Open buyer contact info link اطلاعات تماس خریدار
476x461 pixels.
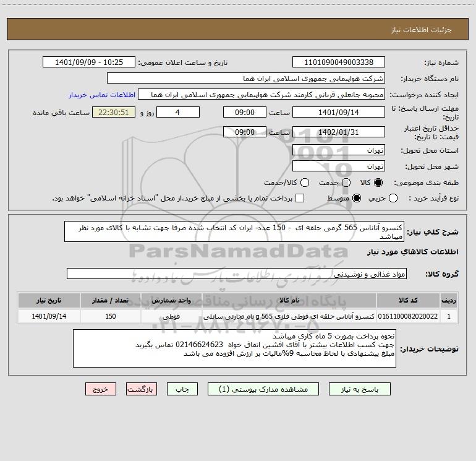pos(102,95)
